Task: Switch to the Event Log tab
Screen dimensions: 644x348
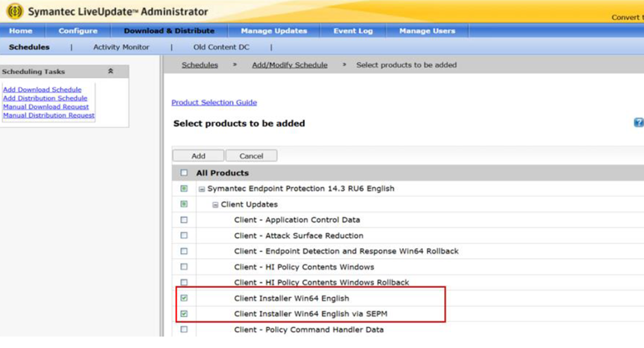Action: click(353, 31)
